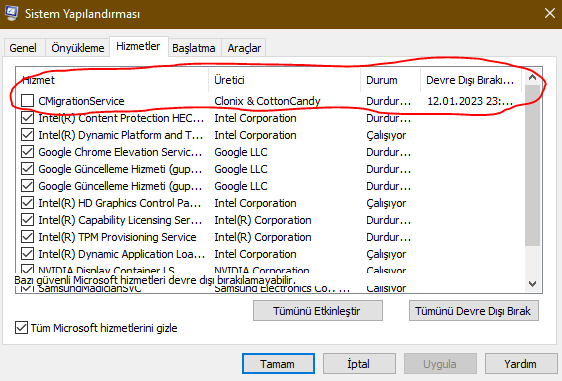
Task: Uncheck Intel(R) Capability Licensing Service
Action: click(x=28, y=220)
